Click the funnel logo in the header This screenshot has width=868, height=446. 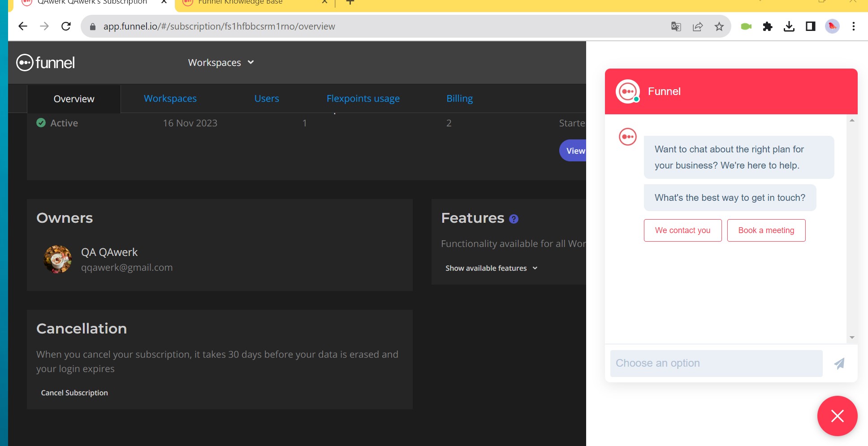coord(46,62)
